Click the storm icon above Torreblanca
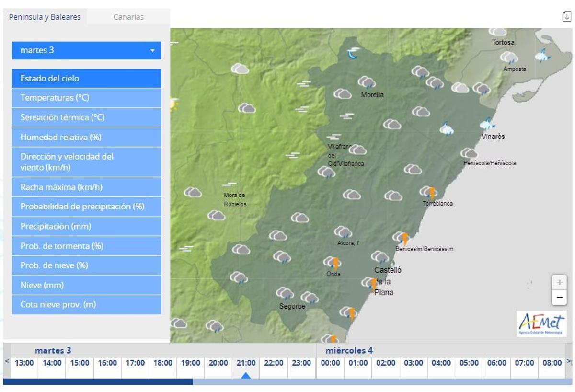This screenshot has height=392, width=575. pyautogui.click(x=429, y=193)
